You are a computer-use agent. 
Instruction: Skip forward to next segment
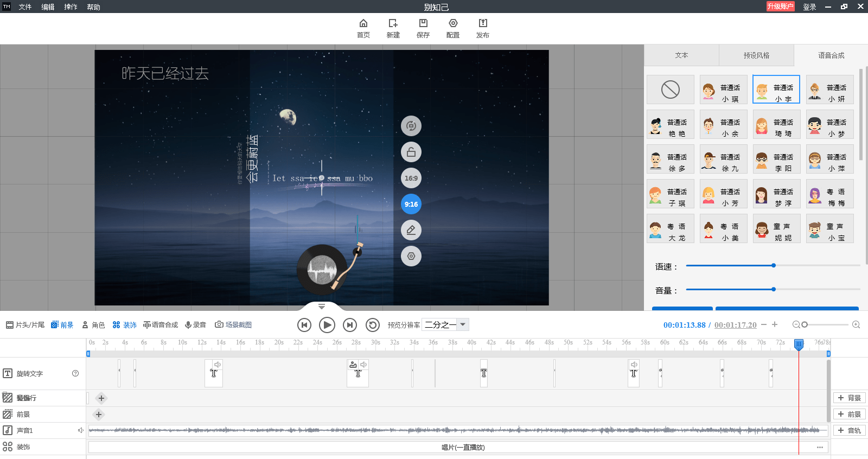(x=350, y=325)
